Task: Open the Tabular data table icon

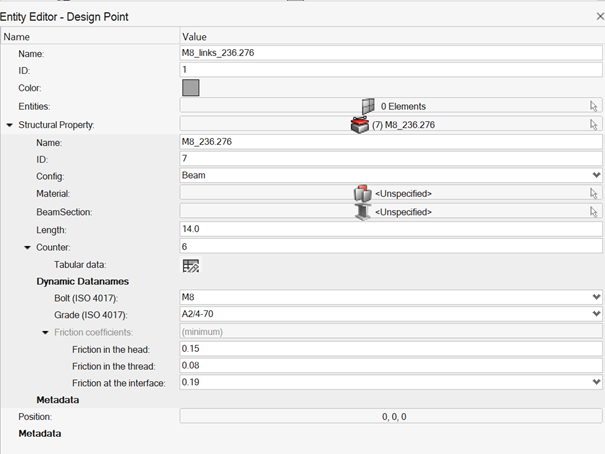Action: (191, 265)
